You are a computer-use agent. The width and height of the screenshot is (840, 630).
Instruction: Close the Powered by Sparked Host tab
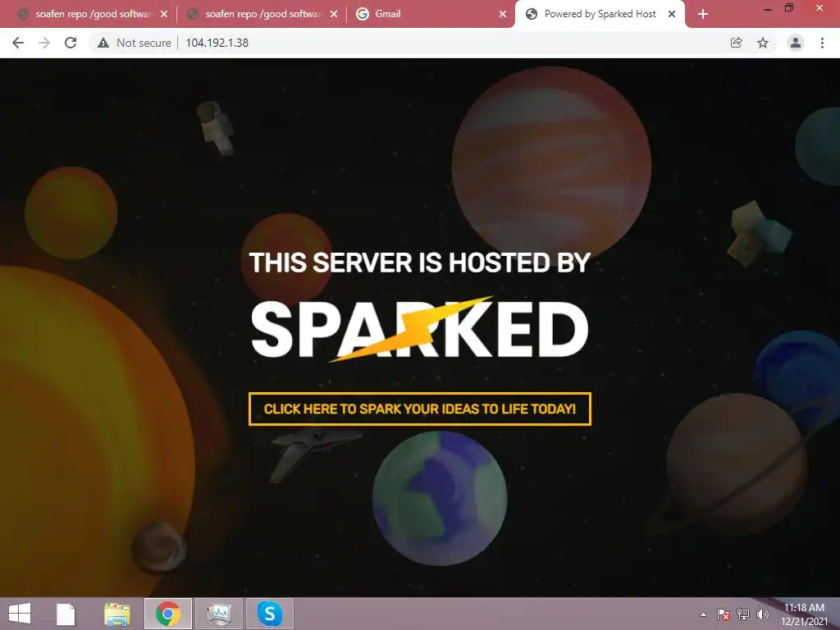tap(672, 14)
